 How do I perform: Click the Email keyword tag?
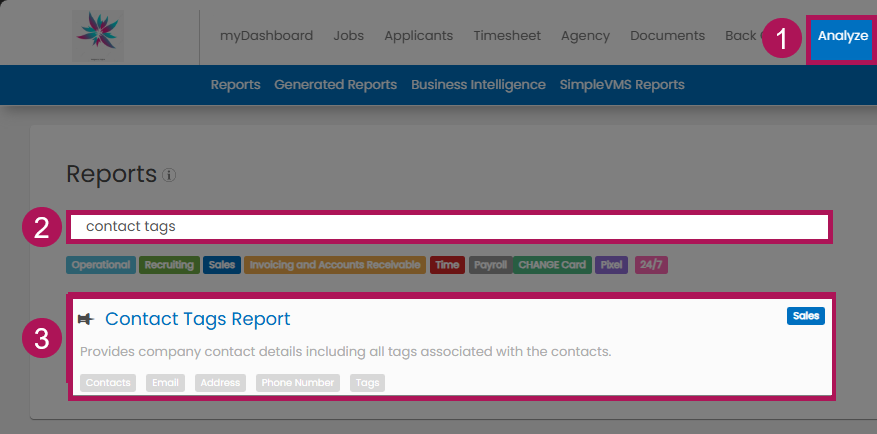coord(166,383)
